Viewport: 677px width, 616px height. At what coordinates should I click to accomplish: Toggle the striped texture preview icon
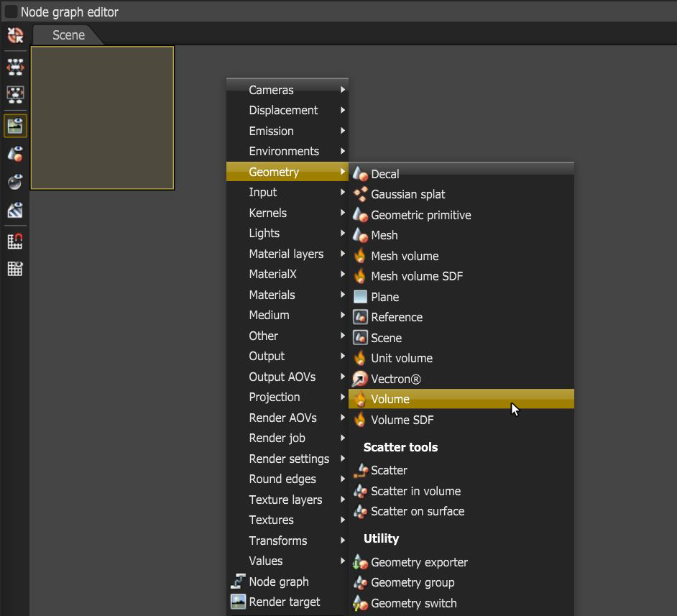click(x=15, y=210)
